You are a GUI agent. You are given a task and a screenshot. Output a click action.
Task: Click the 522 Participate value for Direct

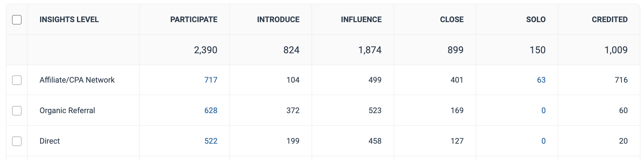coord(211,141)
